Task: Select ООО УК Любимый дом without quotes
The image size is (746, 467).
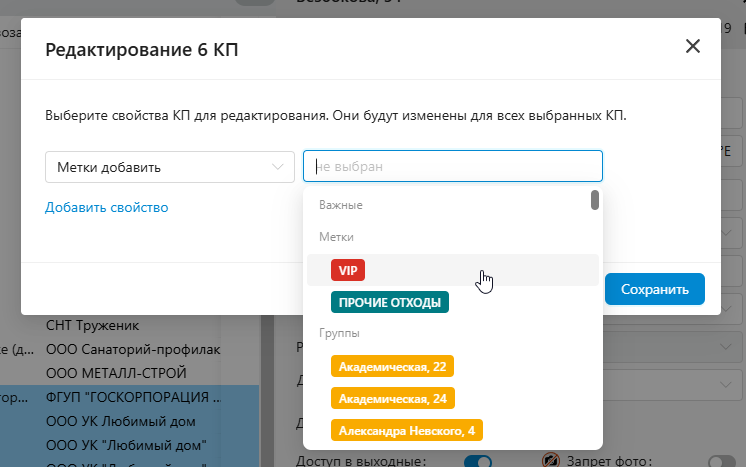Action: pos(120,421)
